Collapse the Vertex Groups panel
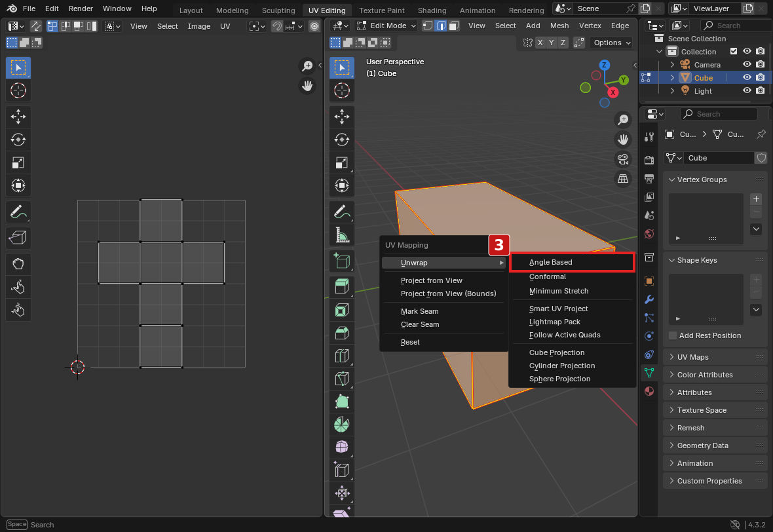This screenshot has height=532, width=773. tap(715, 180)
